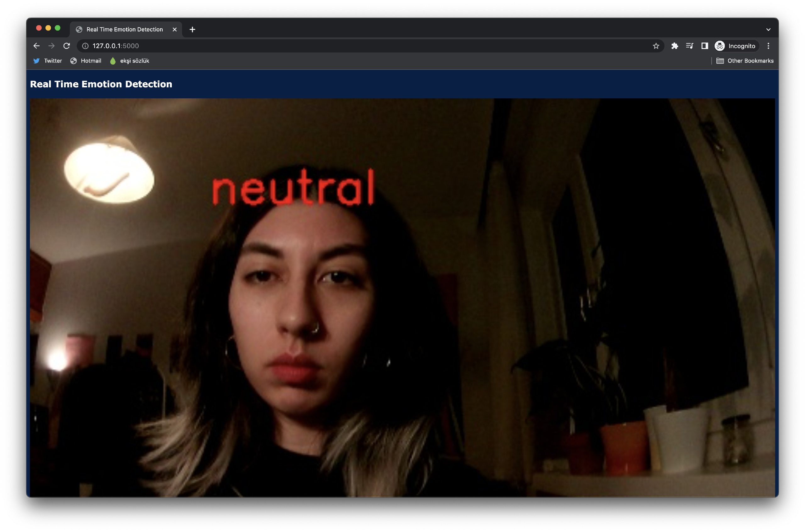Bookmark this page with the star icon
805x532 pixels.
coord(656,46)
